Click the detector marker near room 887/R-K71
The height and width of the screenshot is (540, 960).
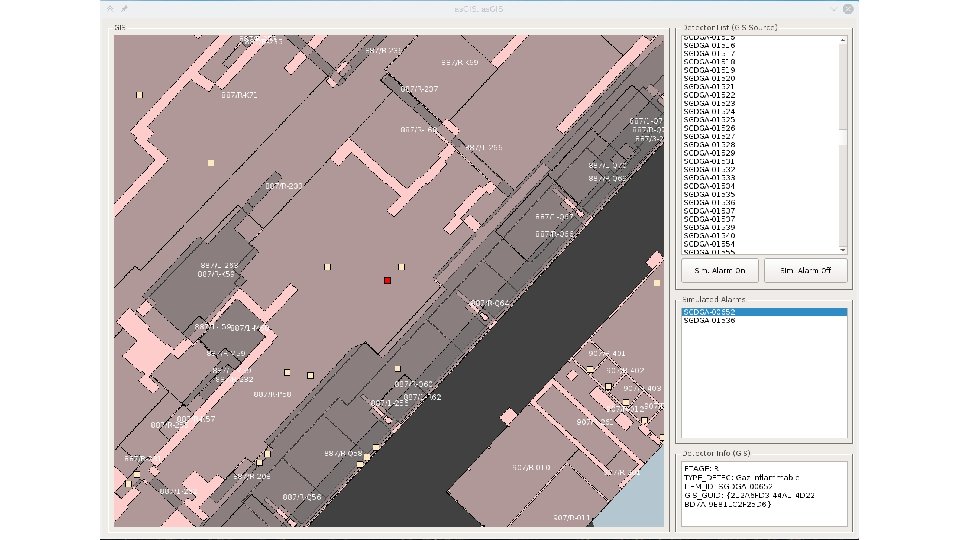point(140,95)
